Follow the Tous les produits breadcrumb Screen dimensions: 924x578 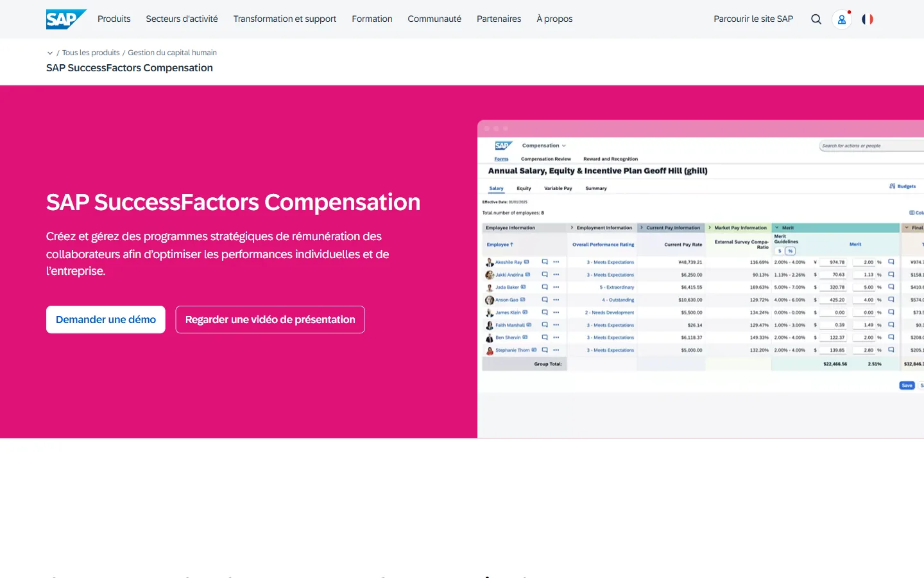pos(91,53)
